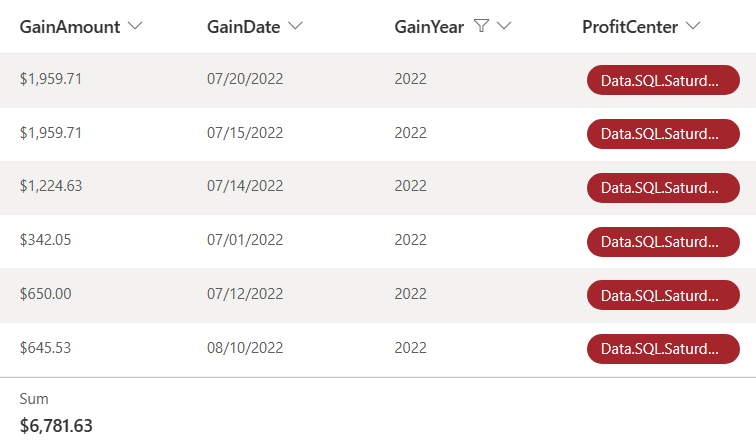Image resolution: width=756 pixels, height=443 pixels.
Task: Click the ProfitCenter pill for 08/10/2022 row
Action: pyautogui.click(x=662, y=349)
